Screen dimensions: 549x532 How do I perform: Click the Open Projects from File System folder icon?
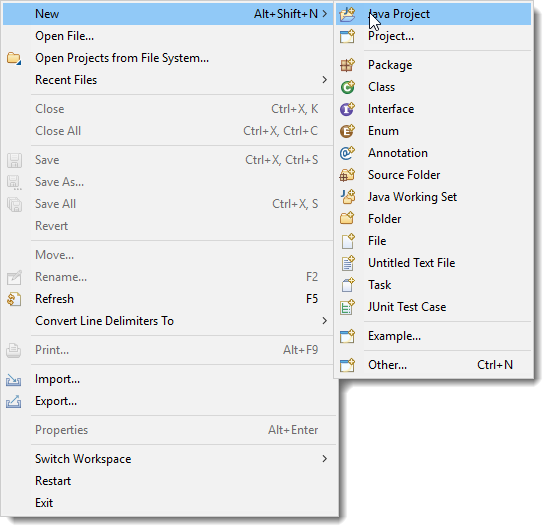(x=14, y=58)
